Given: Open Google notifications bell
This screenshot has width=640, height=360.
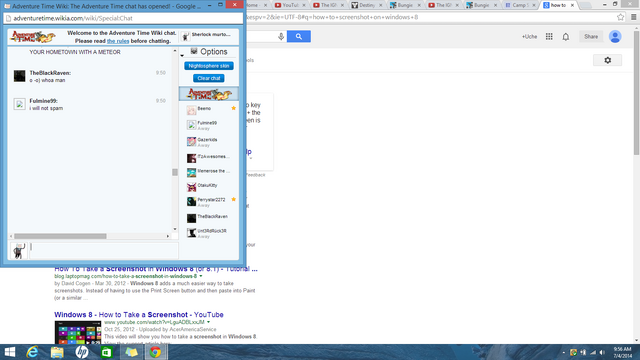Looking at the screenshot, I should 566,37.
